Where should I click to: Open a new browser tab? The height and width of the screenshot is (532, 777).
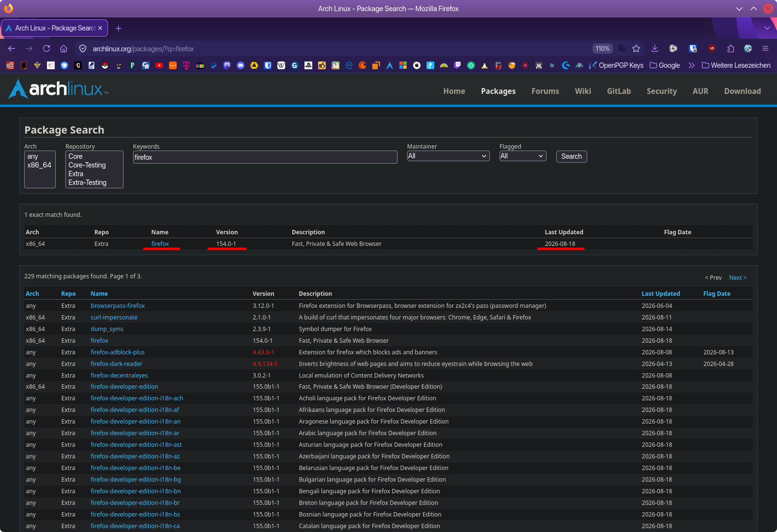tap(118, 28)
